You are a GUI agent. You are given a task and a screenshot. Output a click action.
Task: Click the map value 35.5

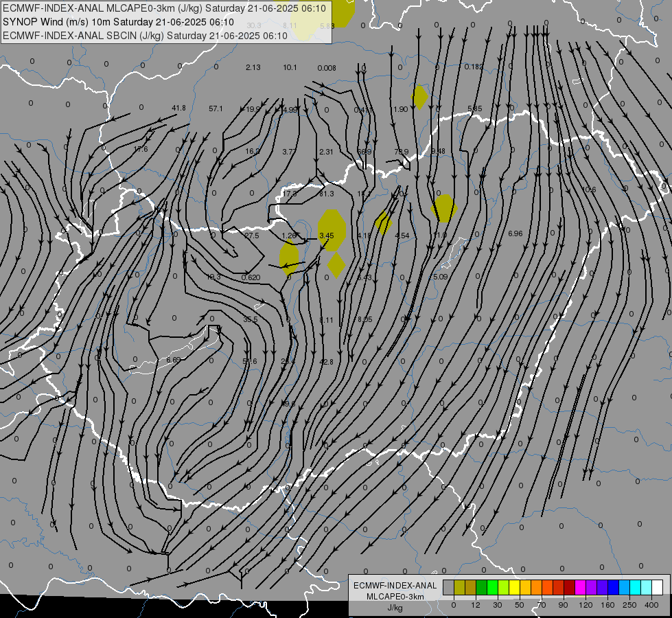point(251,319)
